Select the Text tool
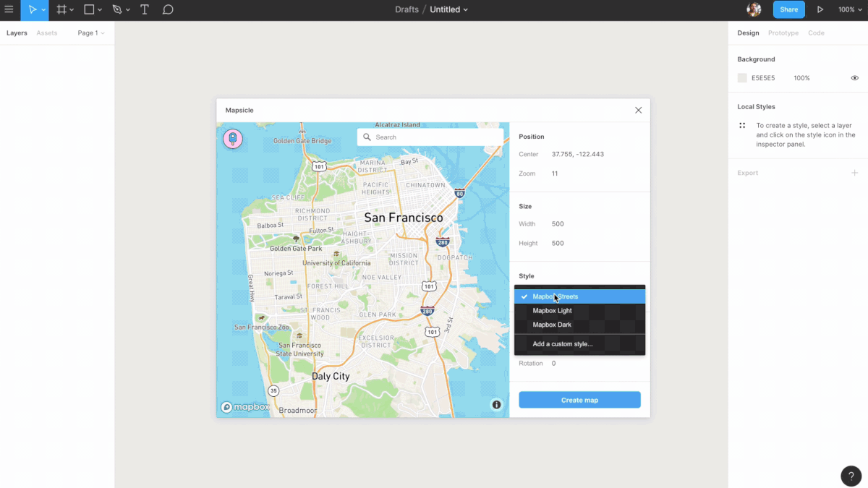 [145, 10]
